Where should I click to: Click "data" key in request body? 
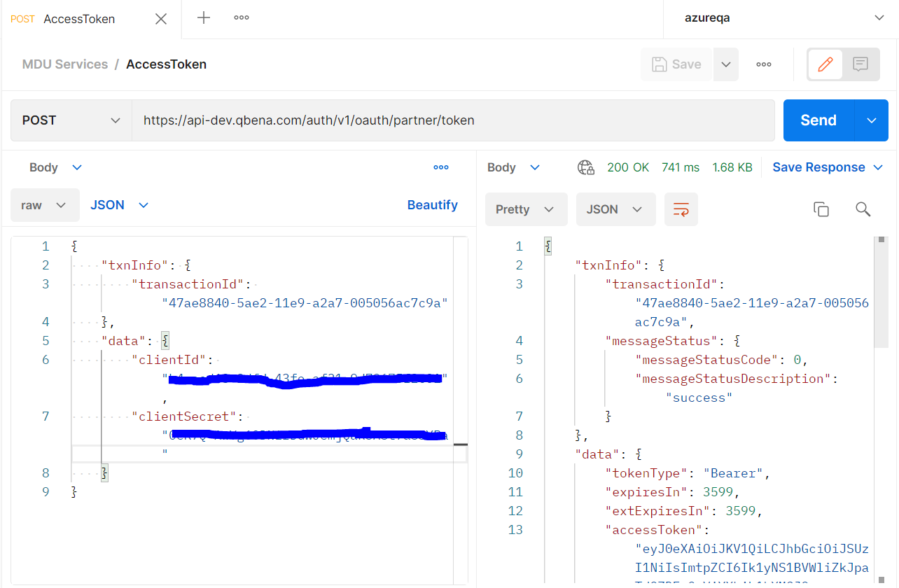[124, 341]
